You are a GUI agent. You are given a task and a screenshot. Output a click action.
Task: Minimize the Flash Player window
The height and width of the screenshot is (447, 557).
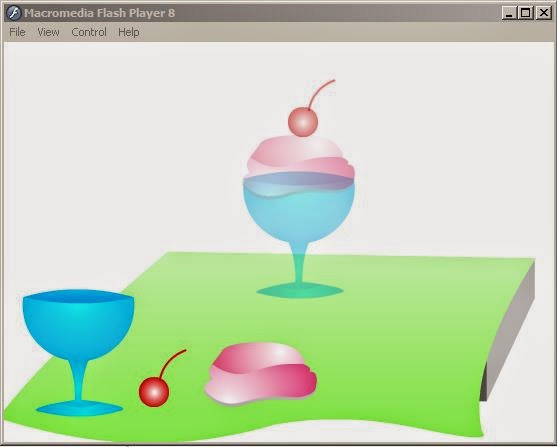pyautogui.click(x=509, y=13)
